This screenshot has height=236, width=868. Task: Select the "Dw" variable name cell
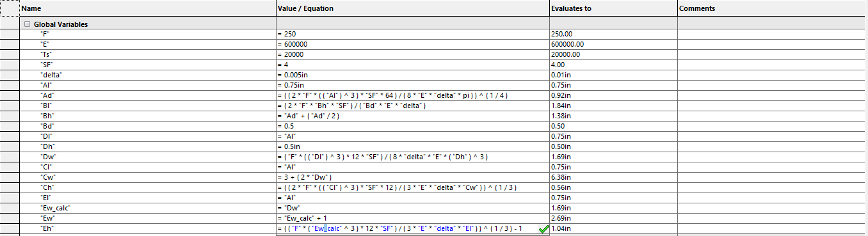tap(147, 157)
